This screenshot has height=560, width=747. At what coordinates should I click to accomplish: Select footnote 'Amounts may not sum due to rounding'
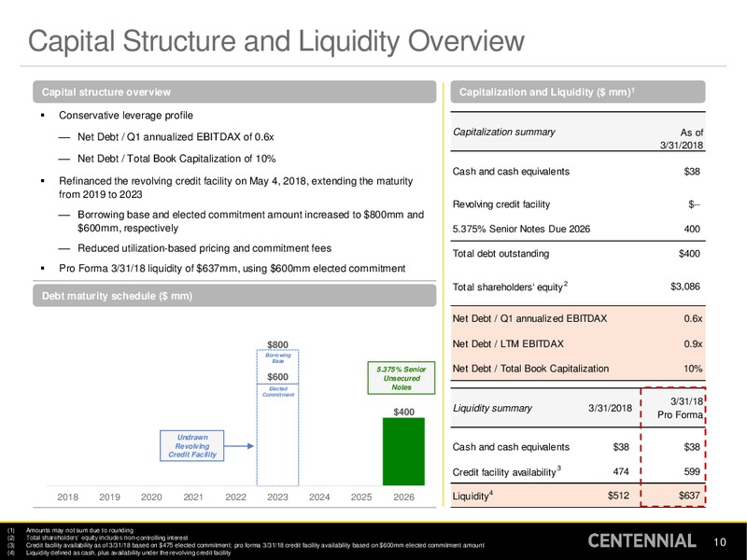click(x=79, y=530)
